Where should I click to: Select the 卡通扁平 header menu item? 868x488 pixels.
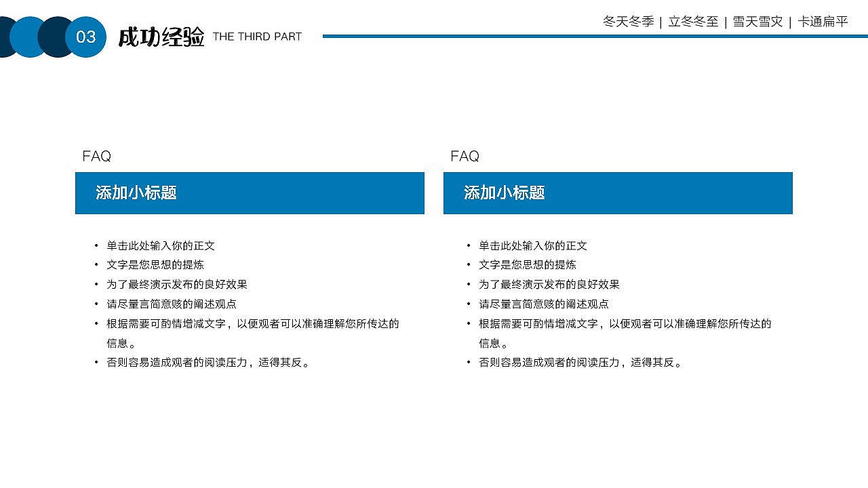coord(824,22)
